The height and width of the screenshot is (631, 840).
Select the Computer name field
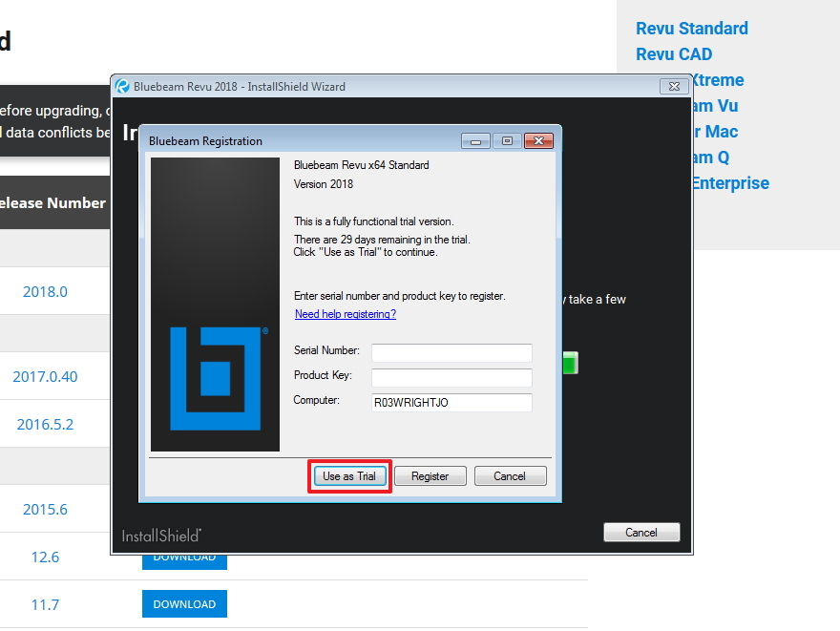451,403
